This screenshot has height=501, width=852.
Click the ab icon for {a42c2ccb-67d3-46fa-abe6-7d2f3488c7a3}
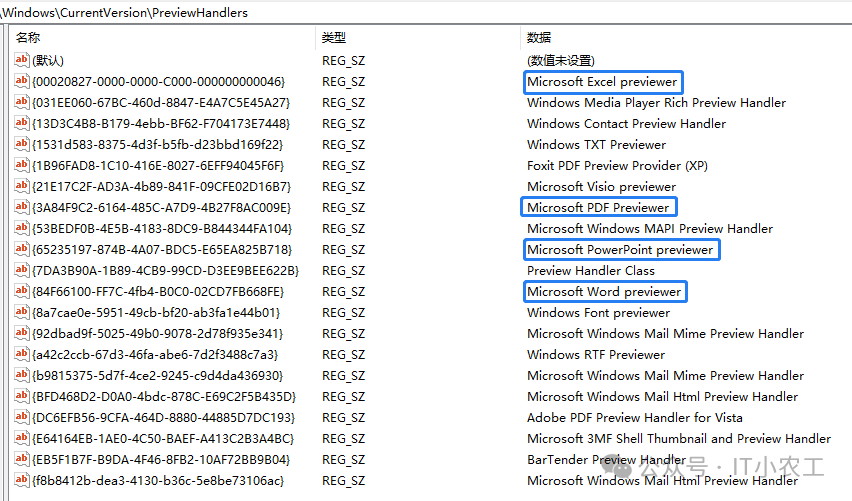[22, 354]
